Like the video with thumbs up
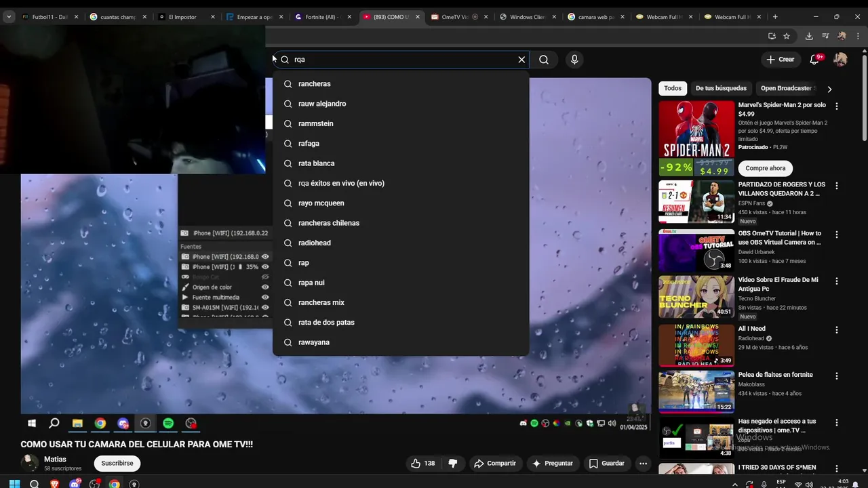 tap(422, 464)
